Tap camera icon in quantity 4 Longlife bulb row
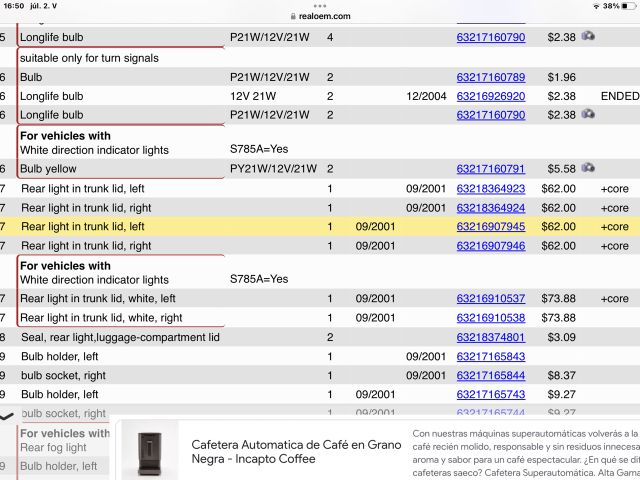The height and width of the screenshot is (480, 640). [x=589, y=37]
